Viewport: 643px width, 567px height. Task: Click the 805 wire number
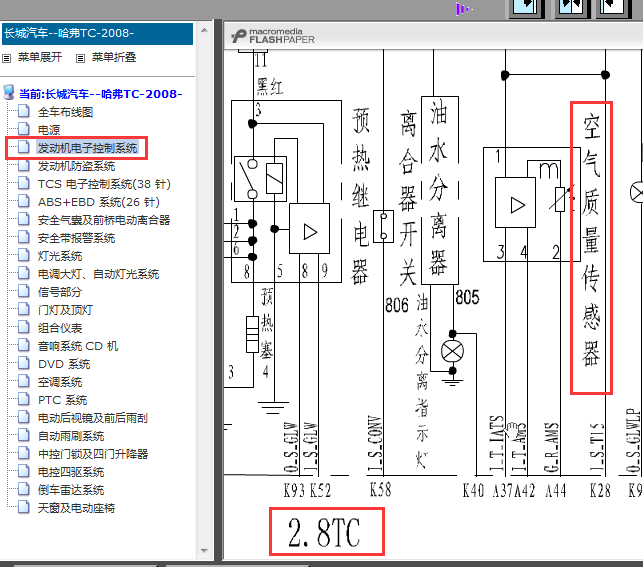click(467, 297)
